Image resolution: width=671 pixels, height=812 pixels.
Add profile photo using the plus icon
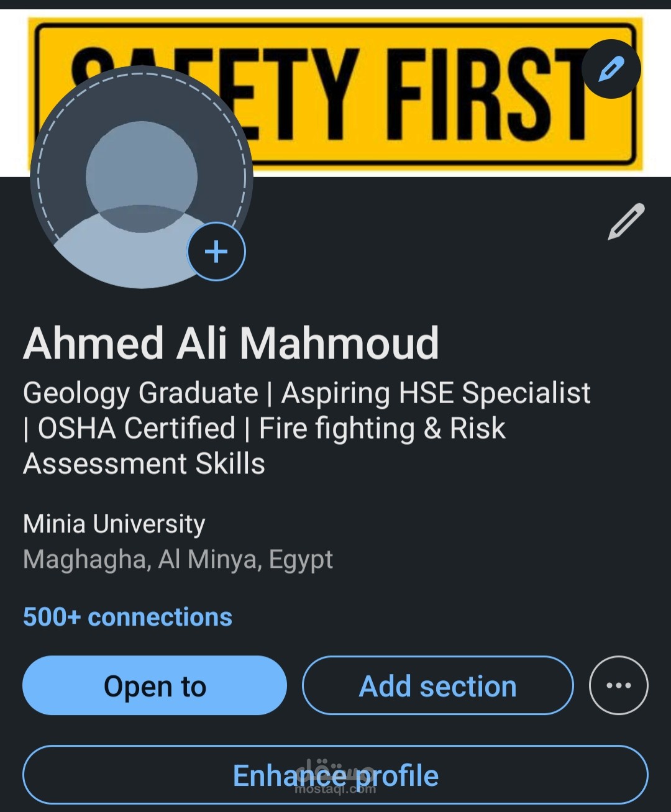coord(216,252)
